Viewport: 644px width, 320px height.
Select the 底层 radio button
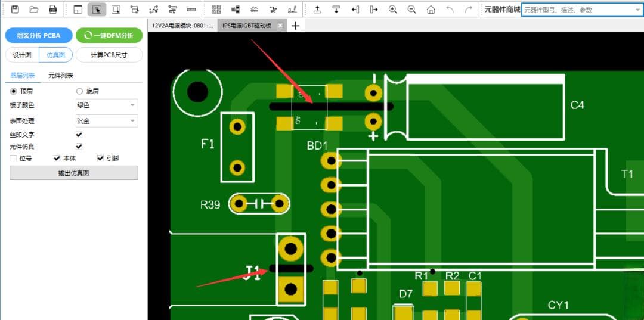79,91
